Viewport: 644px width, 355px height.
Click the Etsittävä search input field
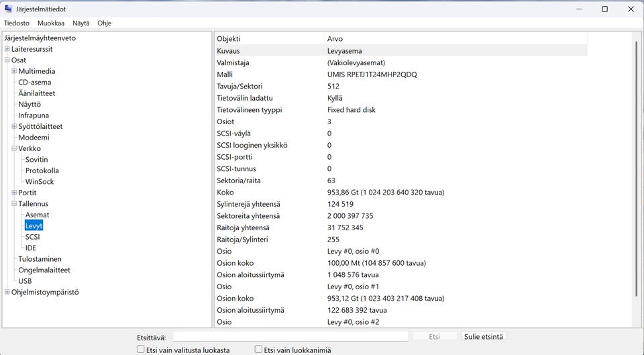tap(290, 336)
